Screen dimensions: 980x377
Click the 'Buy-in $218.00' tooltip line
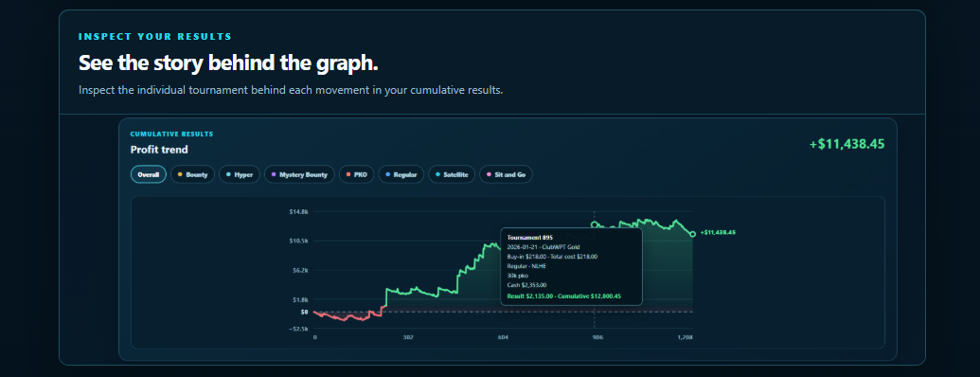(x=552, y=257)
